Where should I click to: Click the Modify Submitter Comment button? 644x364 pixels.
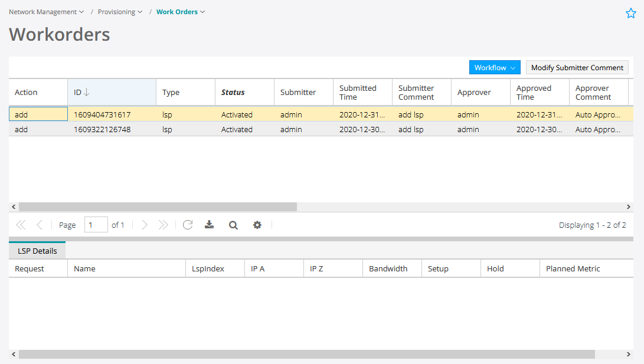pos(577,67)
